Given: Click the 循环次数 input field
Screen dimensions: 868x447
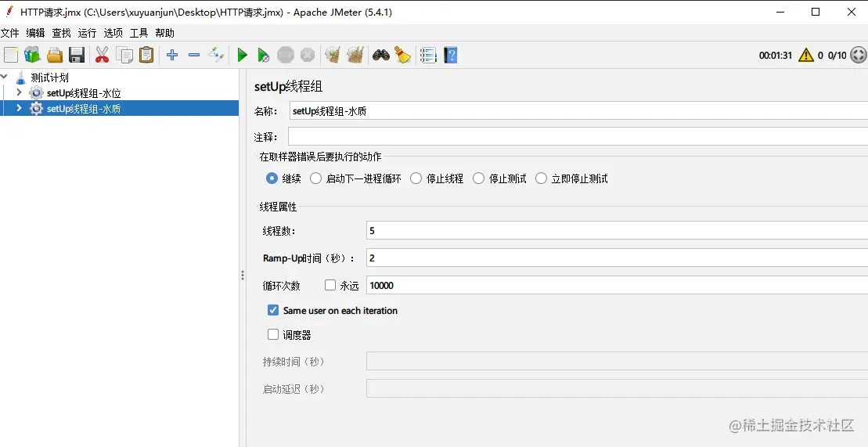Looking at the screenshot, I should (618, 285).
